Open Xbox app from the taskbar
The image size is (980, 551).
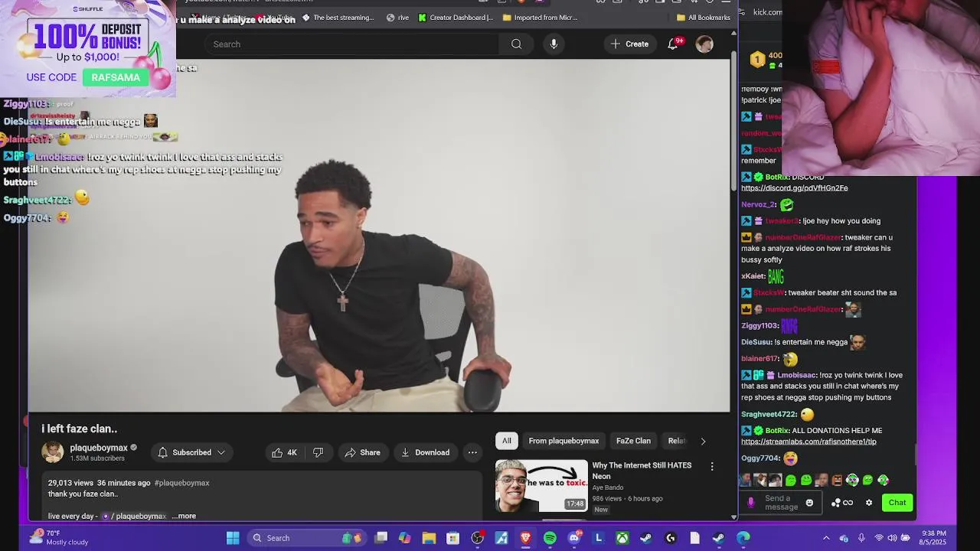coord(622,538)
